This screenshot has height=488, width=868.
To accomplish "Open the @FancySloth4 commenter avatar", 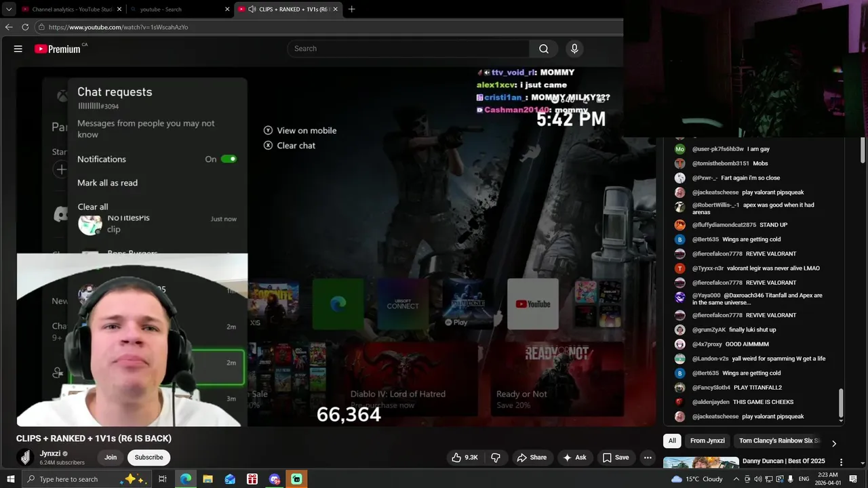I will [679, 388].
